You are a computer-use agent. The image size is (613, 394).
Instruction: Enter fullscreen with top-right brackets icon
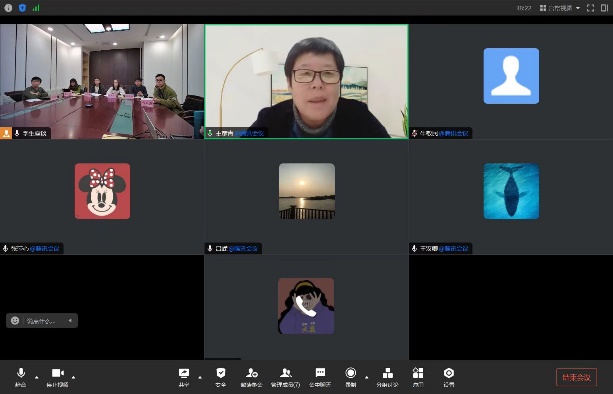[591, 8]
